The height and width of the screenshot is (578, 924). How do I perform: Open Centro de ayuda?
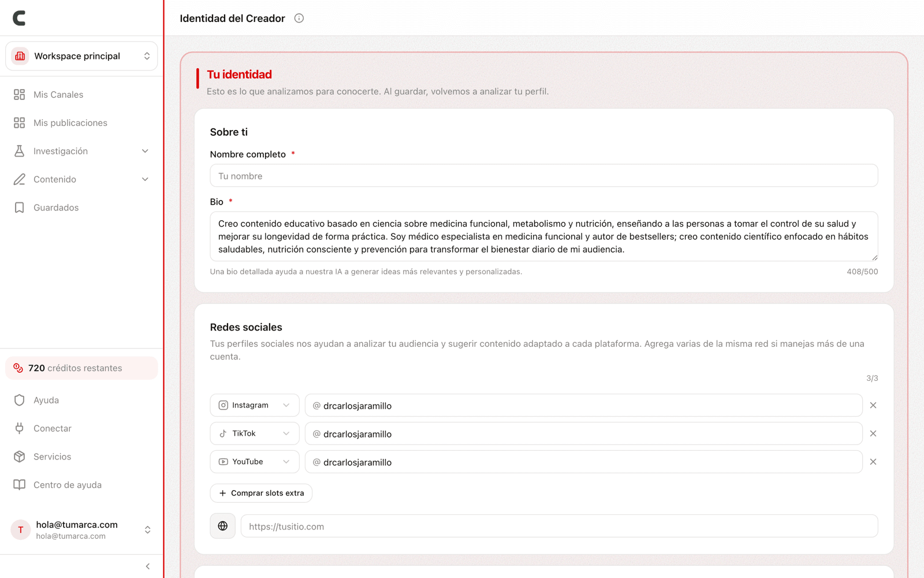click(81, 485)
